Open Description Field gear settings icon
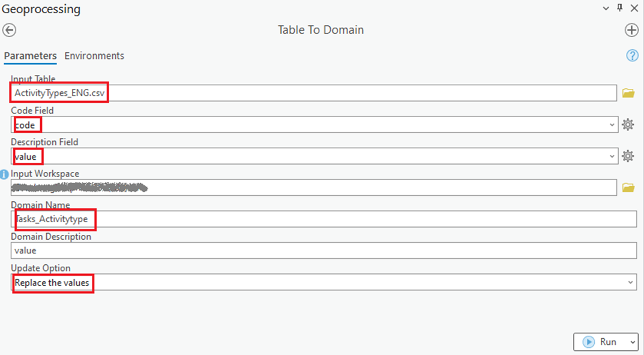This screenshot has height=355, width=644. (628, 156)
